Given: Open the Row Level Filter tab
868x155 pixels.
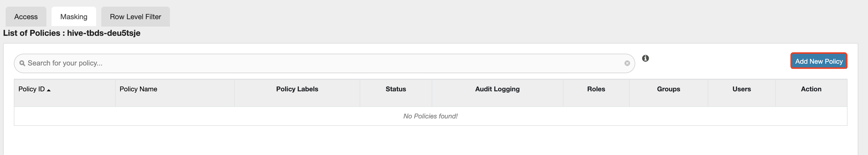Looking at the screenshot, I should 135,17.
